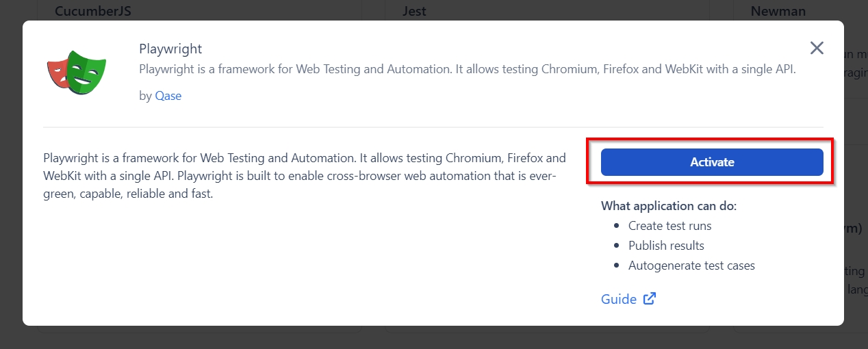Click the Playwright theater masks logo
Image resolution: width=868 pixels, height=349 pixels.
77,71
